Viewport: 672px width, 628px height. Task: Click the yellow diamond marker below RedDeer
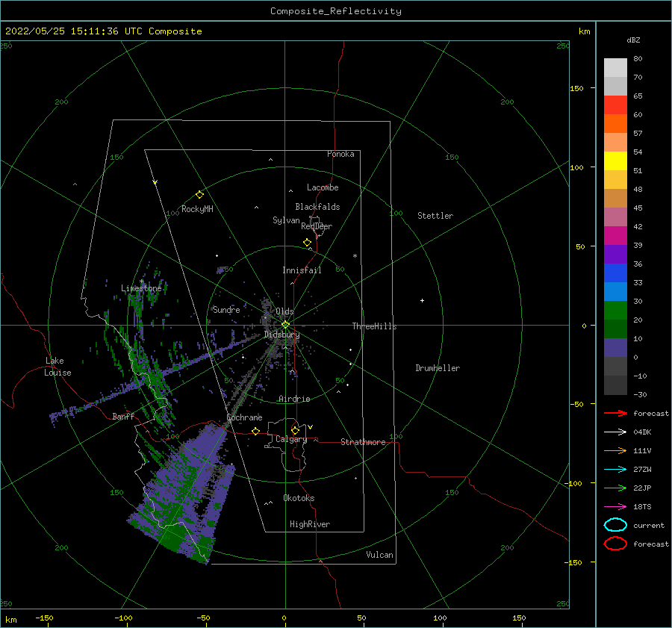point(308,243)
